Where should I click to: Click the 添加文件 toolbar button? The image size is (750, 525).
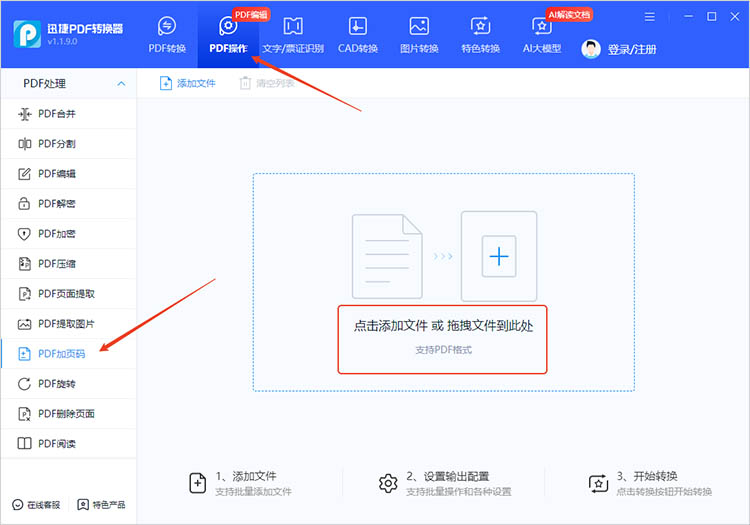tap(188, 83)
